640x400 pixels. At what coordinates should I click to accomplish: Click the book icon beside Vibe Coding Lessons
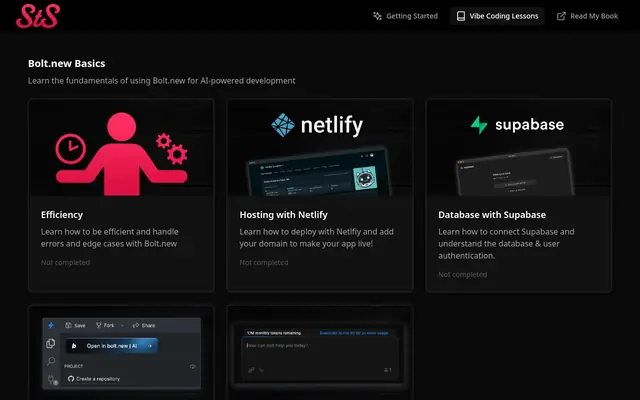[x=460, y=16]
